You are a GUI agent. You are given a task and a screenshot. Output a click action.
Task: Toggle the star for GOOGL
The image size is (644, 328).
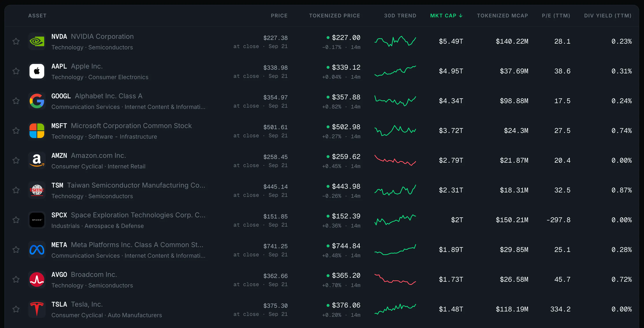point(16,101)
